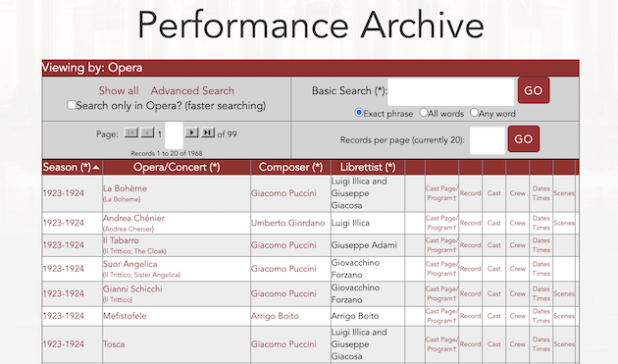Select the All words radio button
The width and height of the screenshot is (618, 364).
click(x=424, y=113)
